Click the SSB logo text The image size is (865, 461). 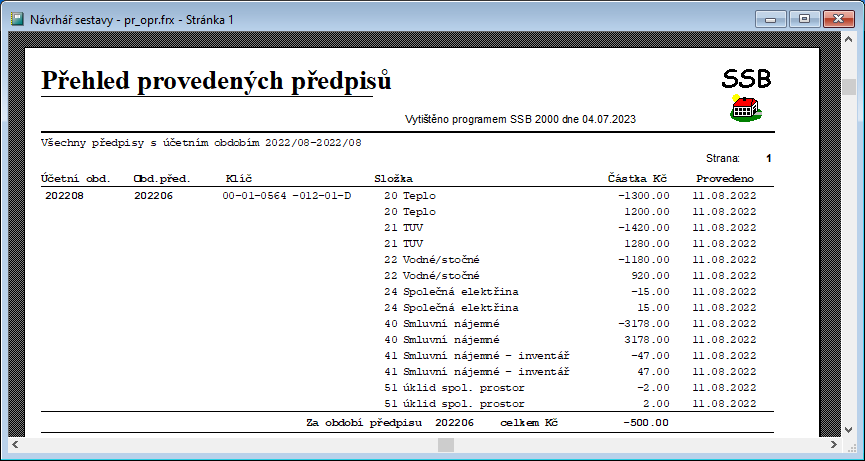[746, 79]
